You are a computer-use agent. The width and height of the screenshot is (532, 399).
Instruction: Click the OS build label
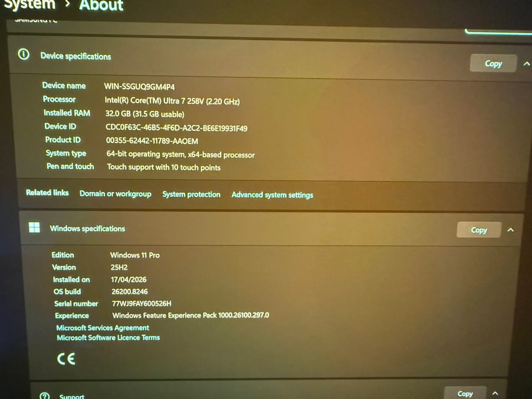point(67,291)
